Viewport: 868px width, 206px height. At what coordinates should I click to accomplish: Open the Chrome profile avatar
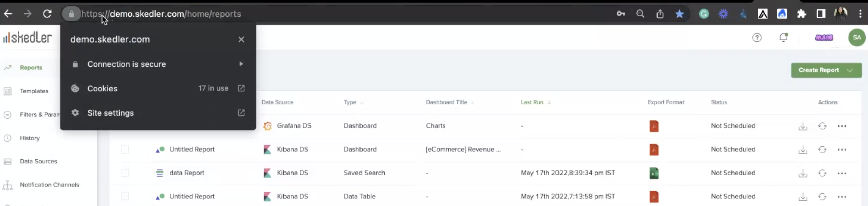841,14
